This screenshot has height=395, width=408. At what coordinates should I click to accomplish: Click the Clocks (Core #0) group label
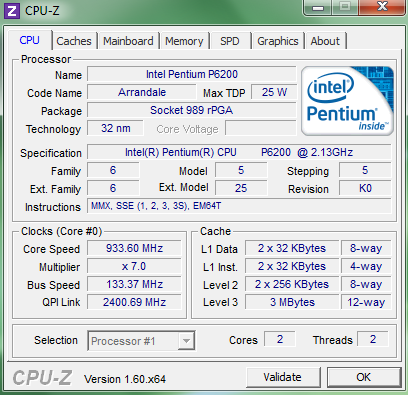[62, 231]
